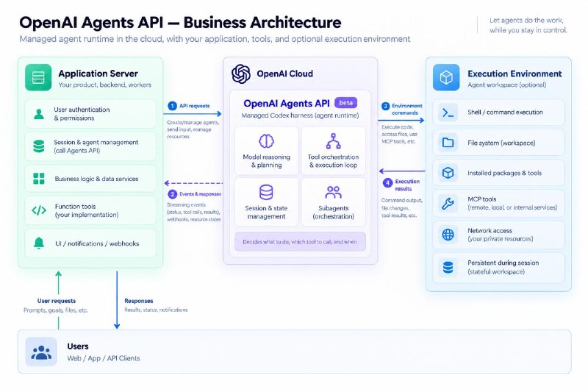The height and width of the screenshot is (392, 588).
Task: Click 'Business logic & data services' text
Action: pyautogui.click(x=96, y=179)
